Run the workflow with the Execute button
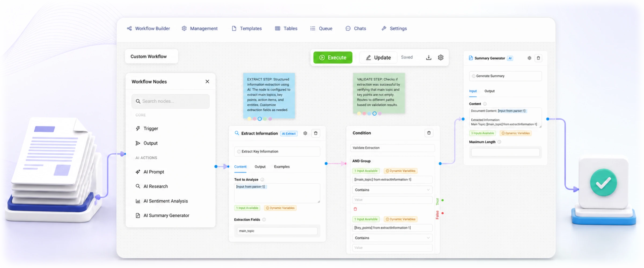Viewport: 644px width, 268px height. [x=333, y=57]
